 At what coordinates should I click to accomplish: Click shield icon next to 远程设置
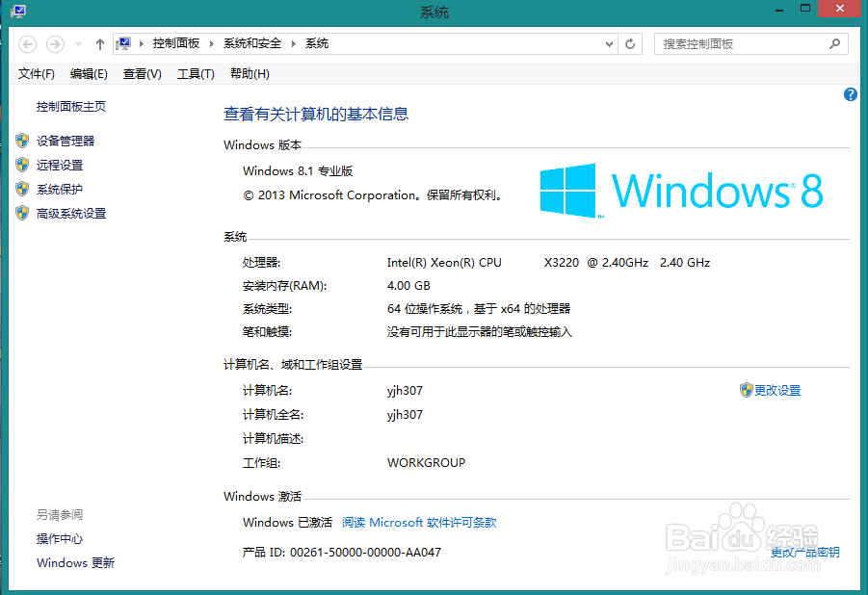coord(22,165)
